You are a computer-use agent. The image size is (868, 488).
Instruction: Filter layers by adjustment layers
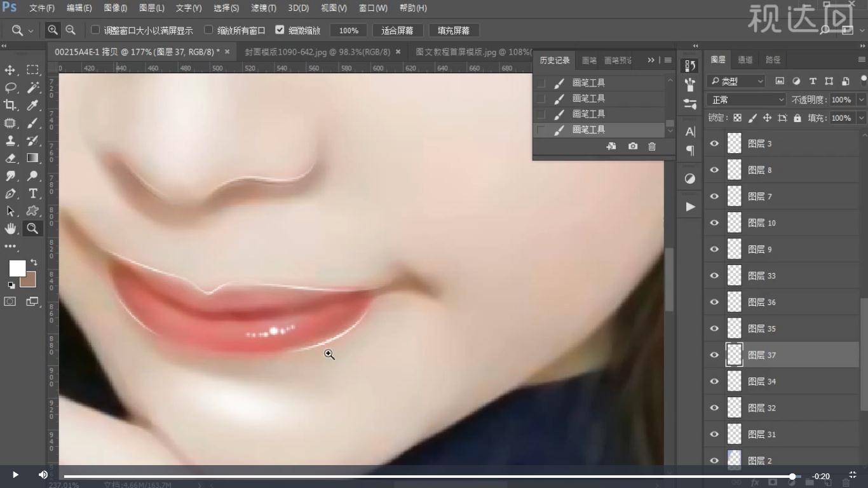(796, 81)
